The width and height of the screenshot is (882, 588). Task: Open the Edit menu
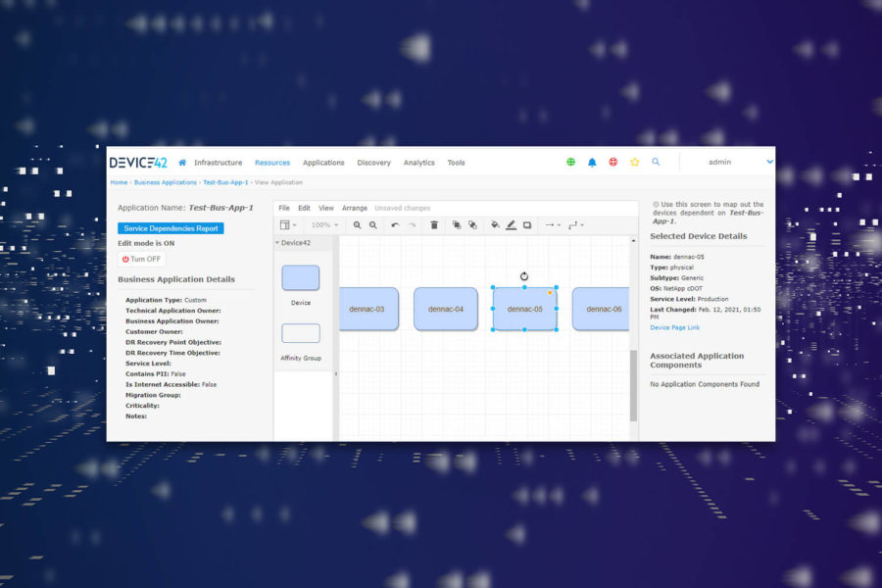coord(305,208)
